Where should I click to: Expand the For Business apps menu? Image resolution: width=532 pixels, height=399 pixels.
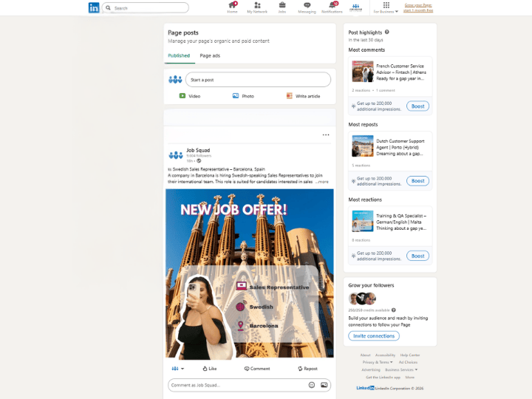(386, 7)
